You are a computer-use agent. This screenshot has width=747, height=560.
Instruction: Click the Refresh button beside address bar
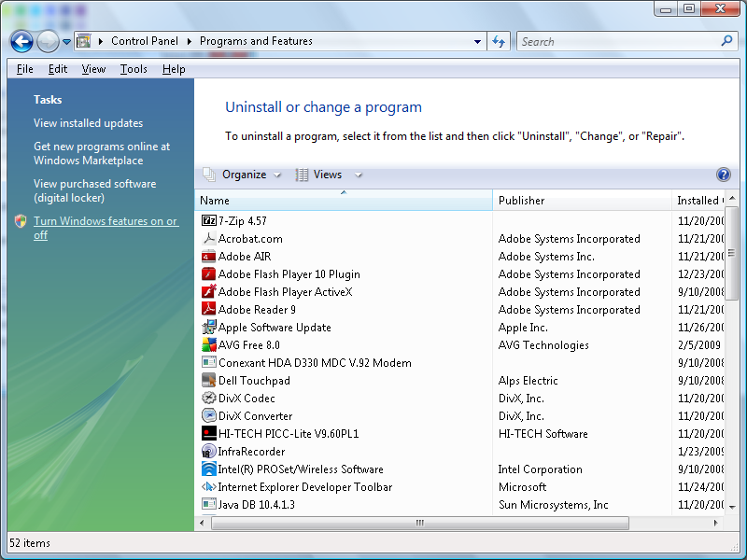(499, 41)
